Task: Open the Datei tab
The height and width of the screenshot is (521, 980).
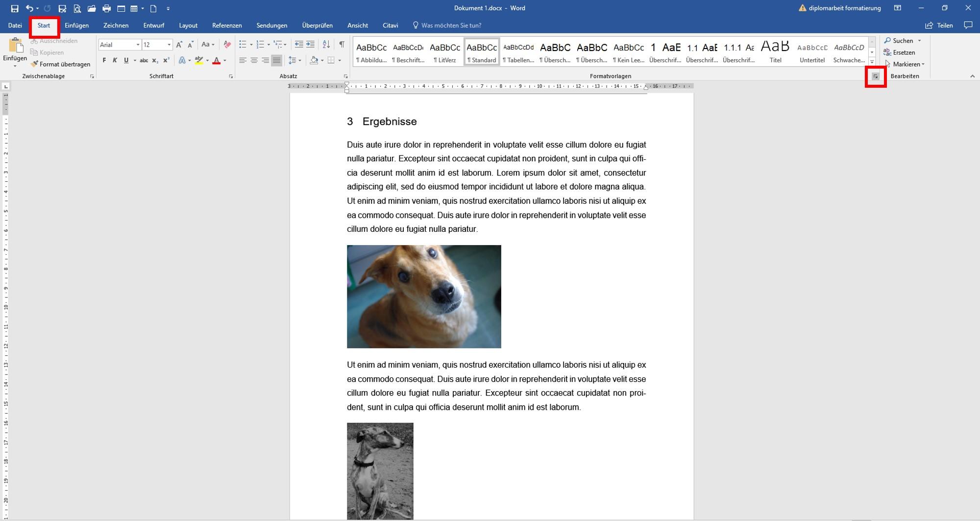Action: (x=15, y=25)
